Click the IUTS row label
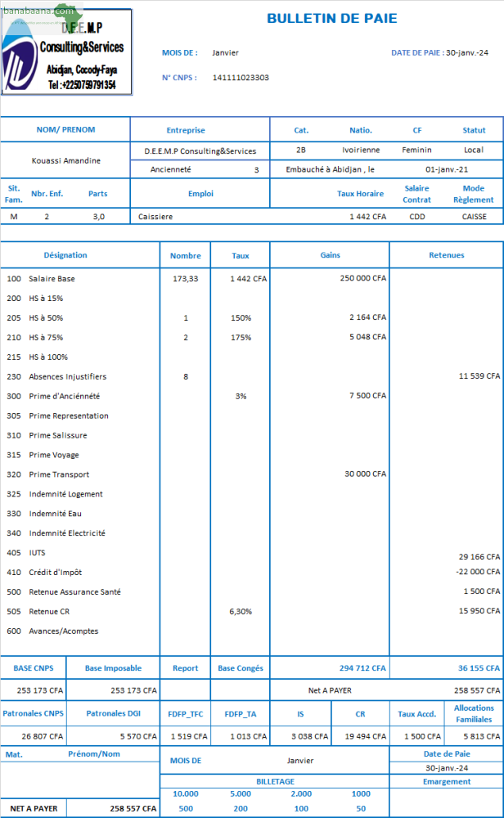Screen dimensions: 504x818 point(37,552)
